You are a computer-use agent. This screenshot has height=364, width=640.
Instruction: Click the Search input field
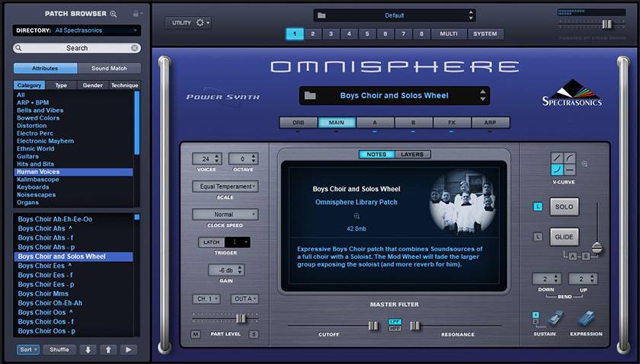[77, 48]
